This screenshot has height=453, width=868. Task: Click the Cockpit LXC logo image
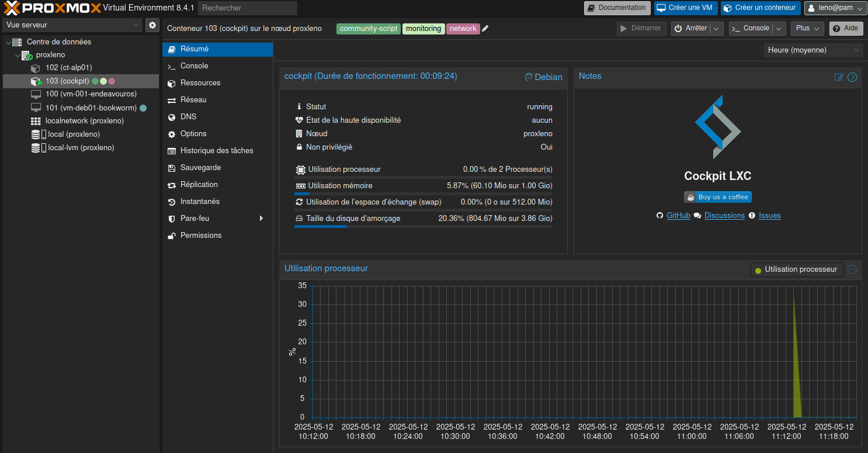(717, 127)
